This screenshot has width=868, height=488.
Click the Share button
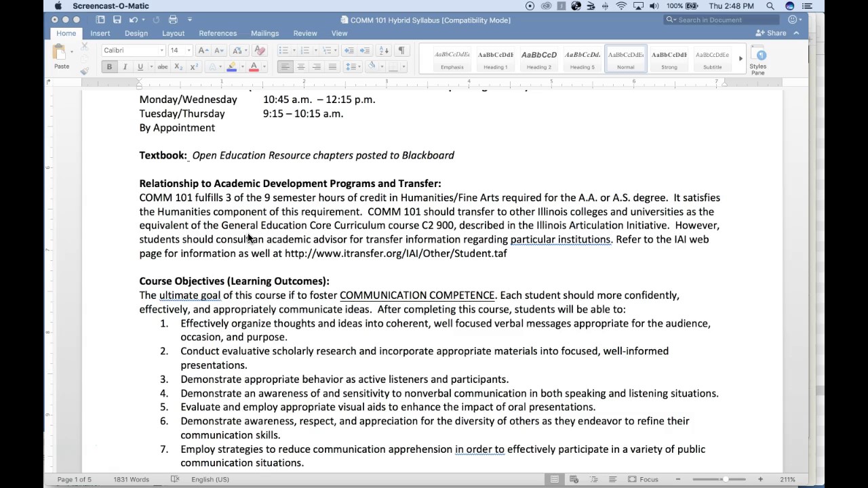coord(772,33)
